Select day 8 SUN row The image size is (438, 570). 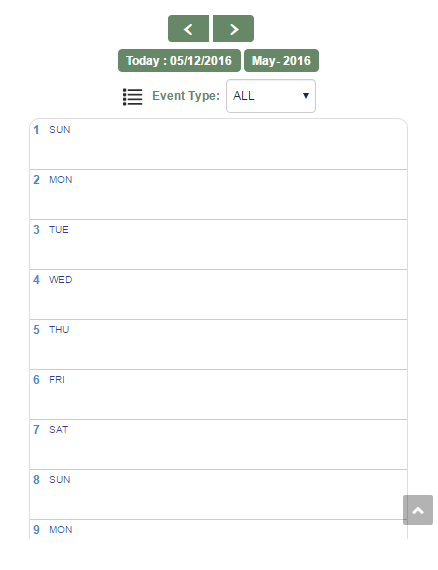tap(218, 495)
